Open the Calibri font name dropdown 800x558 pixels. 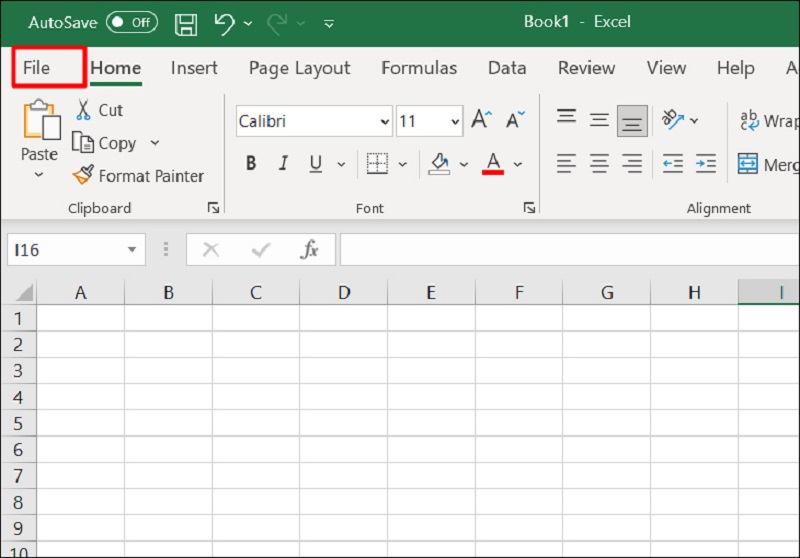click(385, 122)
